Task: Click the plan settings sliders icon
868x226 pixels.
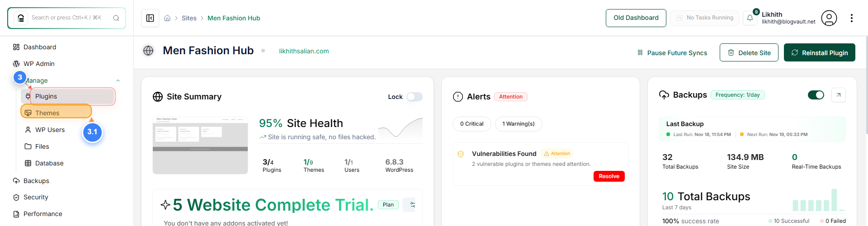Action: click(412, 205)
